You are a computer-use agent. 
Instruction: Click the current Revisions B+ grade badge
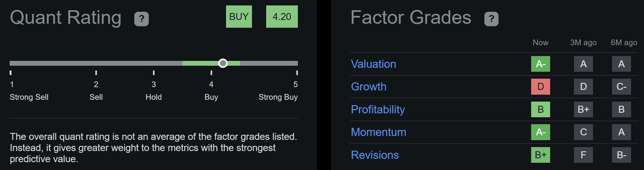[540, 155]
